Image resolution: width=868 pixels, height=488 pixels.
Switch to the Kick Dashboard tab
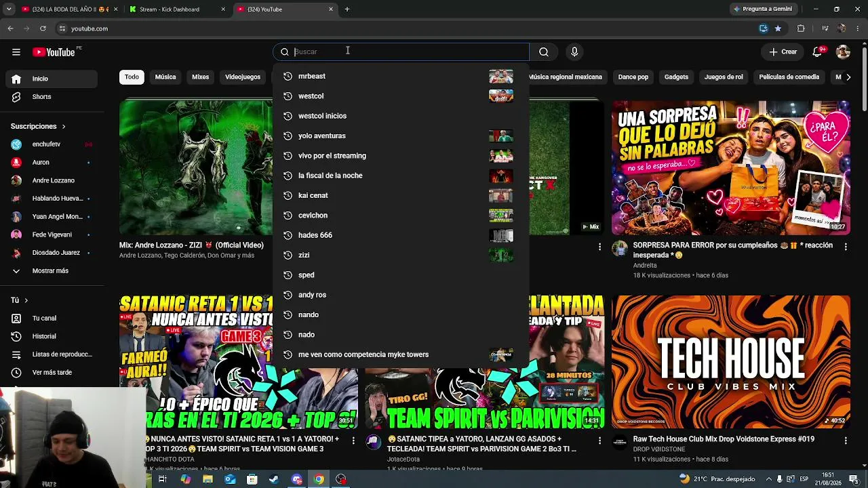point(178,9)
